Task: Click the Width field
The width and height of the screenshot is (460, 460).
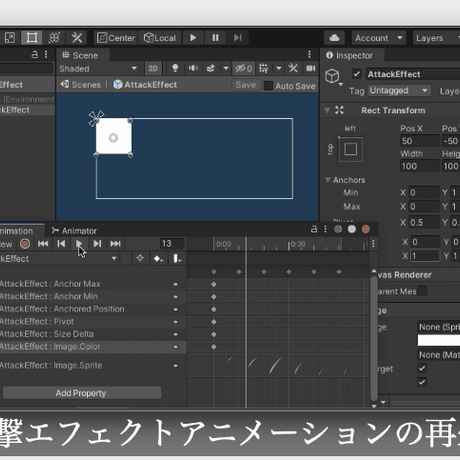Action: point(419,166)
